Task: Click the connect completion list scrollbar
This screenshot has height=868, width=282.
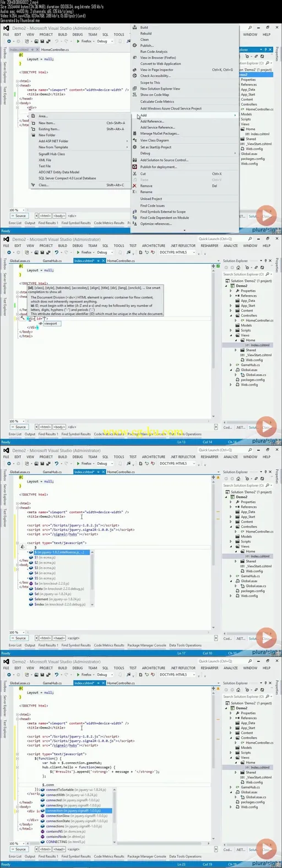Action: (x=113, y=816)
